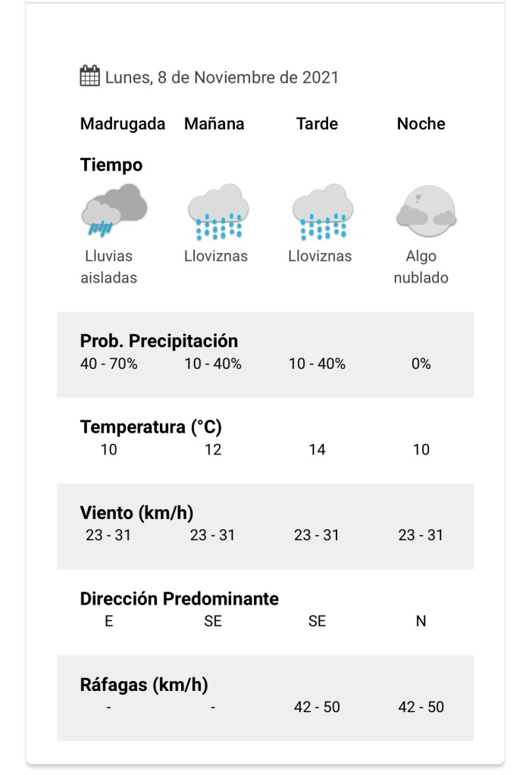Click the Mañana drizzle cloud icon
532x775 pixels.
[x=217, y=211]
